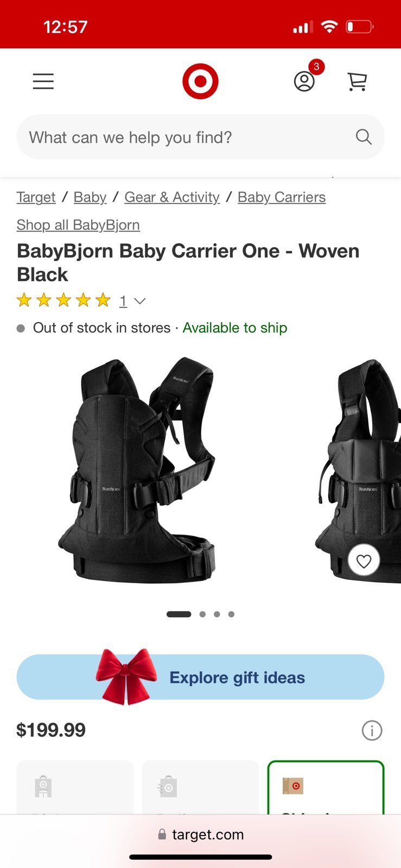Viewport: 401px width, 868px height.
Task: Go to Gear & Activity breadcrumb
Action: 172,197
